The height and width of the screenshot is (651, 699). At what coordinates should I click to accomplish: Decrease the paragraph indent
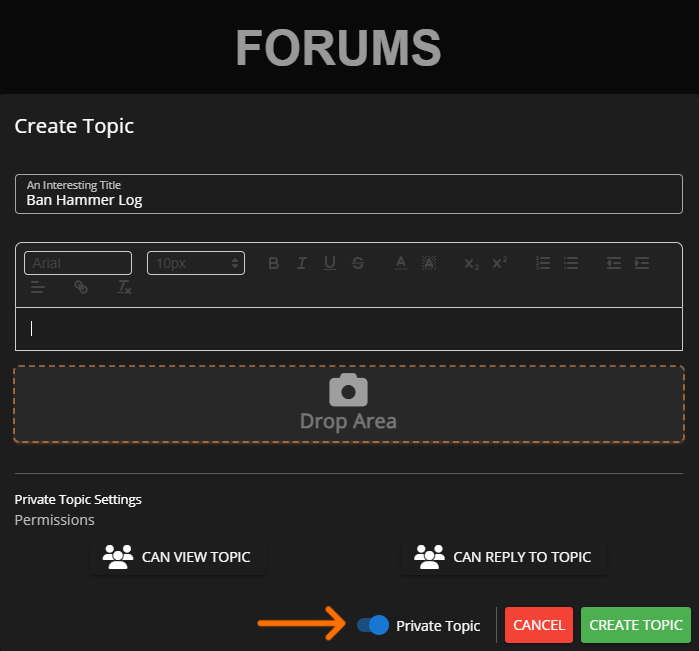pyautogui.click(x=614, y=263)
